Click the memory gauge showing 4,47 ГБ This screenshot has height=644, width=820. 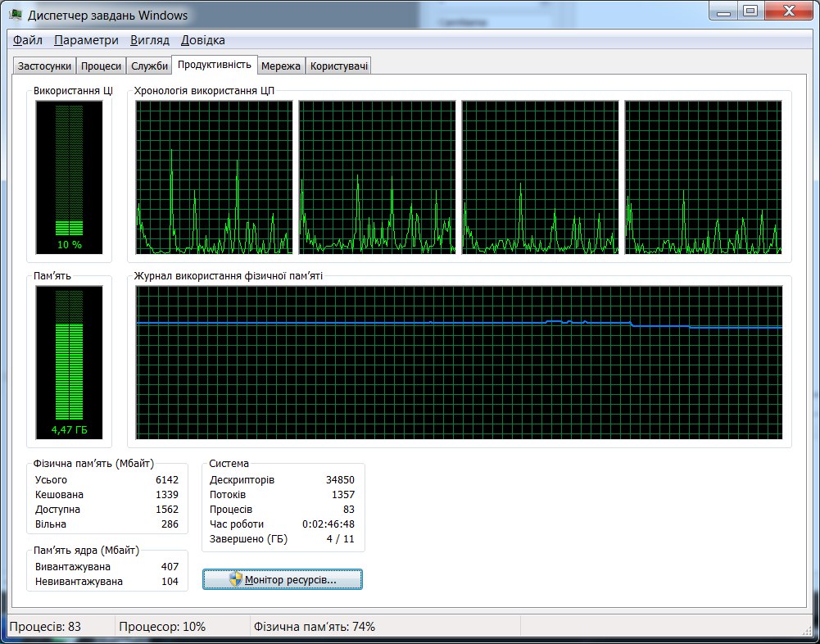(x=69, y=362)
